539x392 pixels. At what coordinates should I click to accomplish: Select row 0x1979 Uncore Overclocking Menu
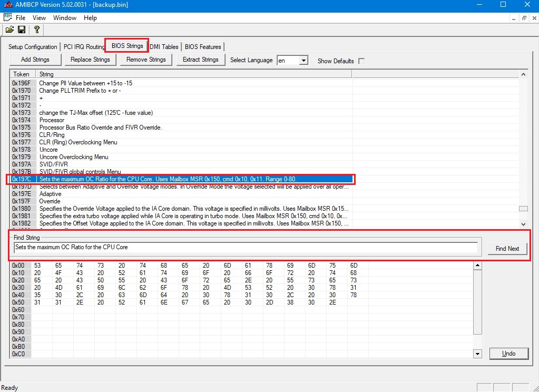pyautogui.click(x=181, y=157)
